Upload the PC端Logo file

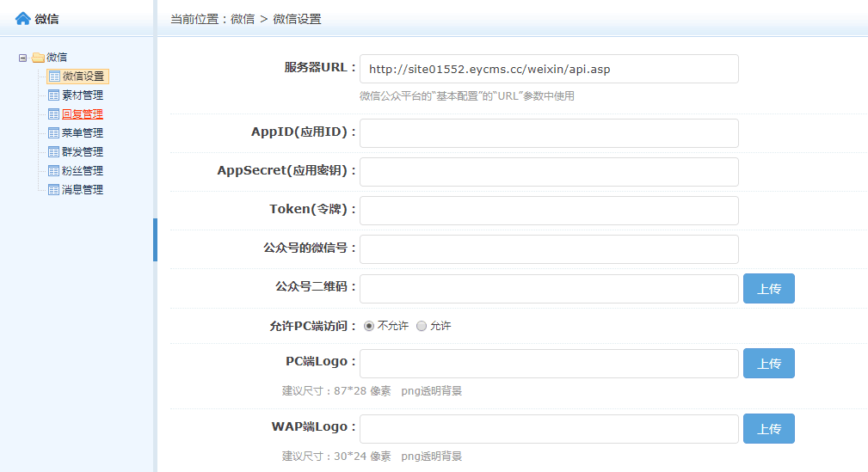pyautogui.click(x=768, y=364)
